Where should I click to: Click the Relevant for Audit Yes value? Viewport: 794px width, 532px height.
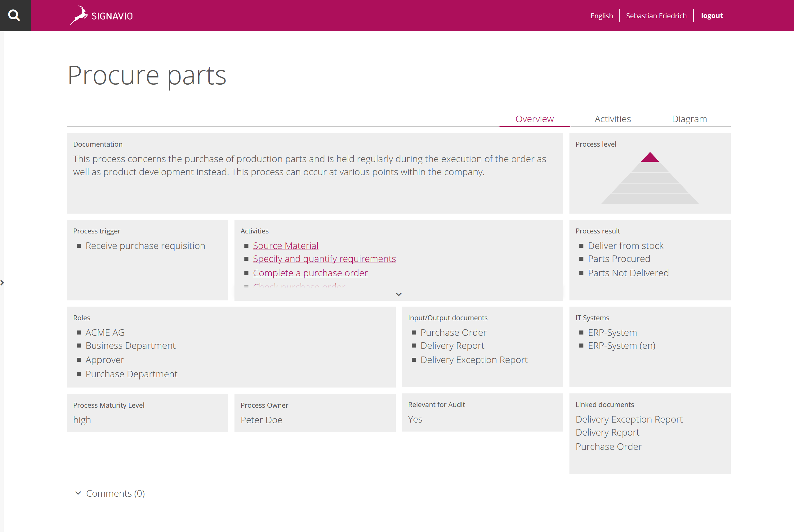[x=415, y=419]
